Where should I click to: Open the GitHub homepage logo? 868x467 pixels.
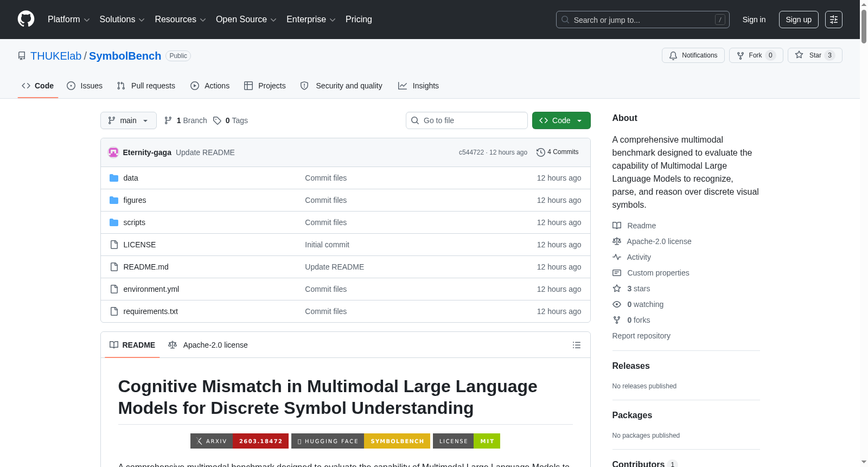tap(26, 20)
